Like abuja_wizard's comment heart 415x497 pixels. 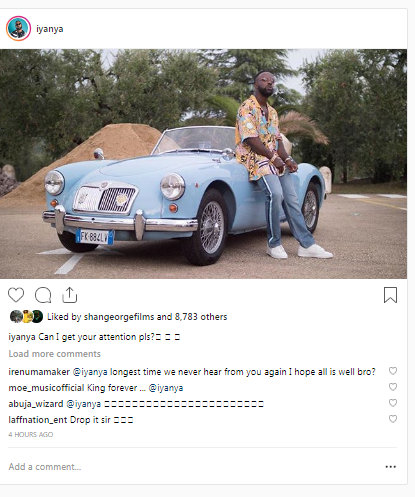click(393, 403)
